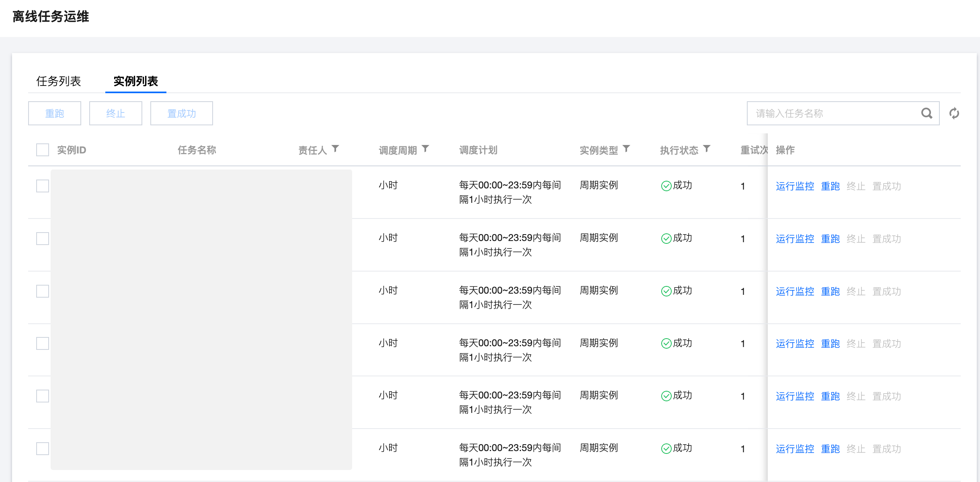Check the last visible row's checkbox

[43, 449]
